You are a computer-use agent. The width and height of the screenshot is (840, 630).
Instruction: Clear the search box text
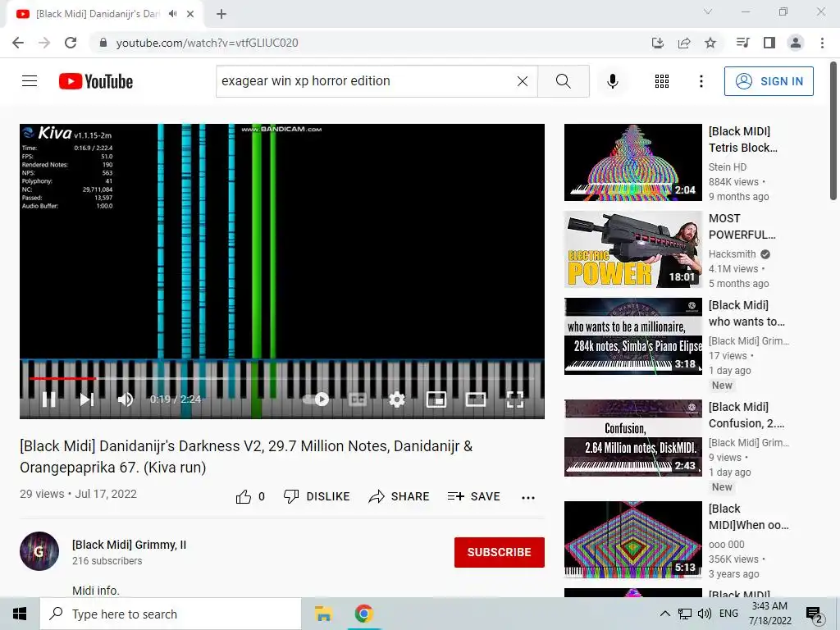[x=523, y=81]
